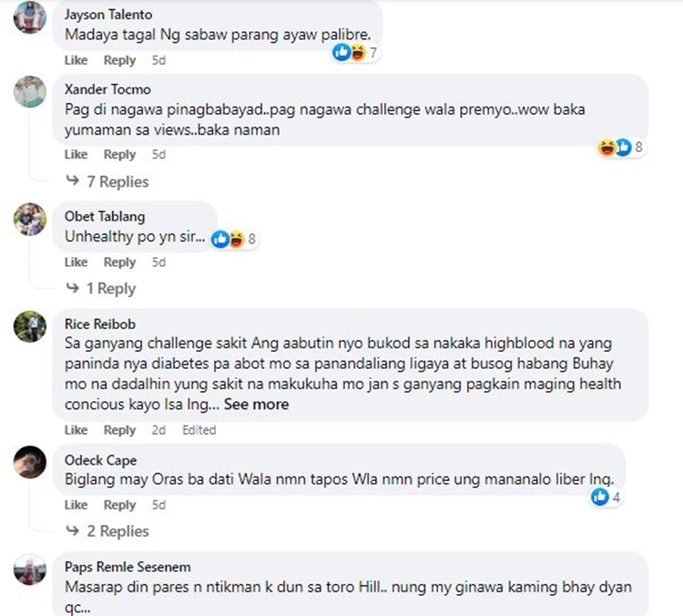The width and height of the screenshot is (683, 616).
Task: View reactions on Jayson Talento's comment
Action: coord(355,53)
